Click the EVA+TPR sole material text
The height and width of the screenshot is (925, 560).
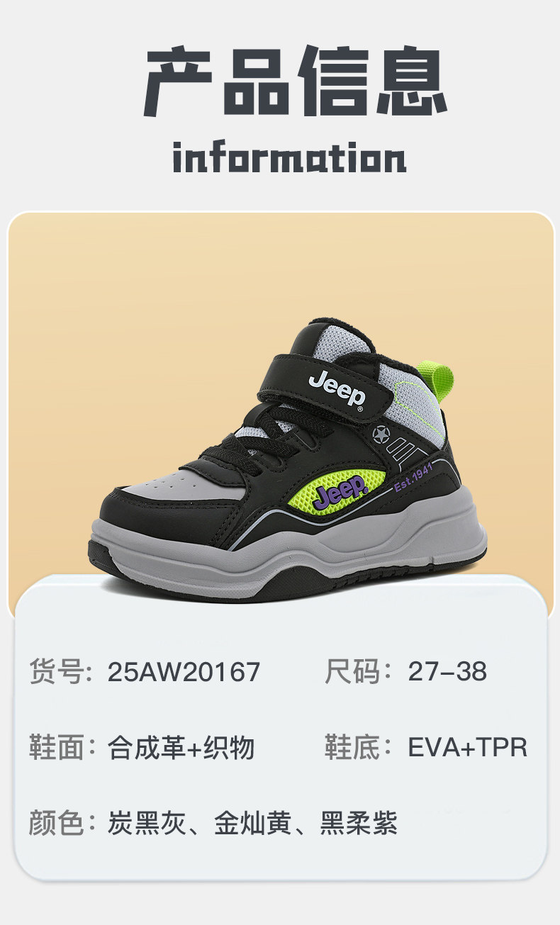[468, 748]
